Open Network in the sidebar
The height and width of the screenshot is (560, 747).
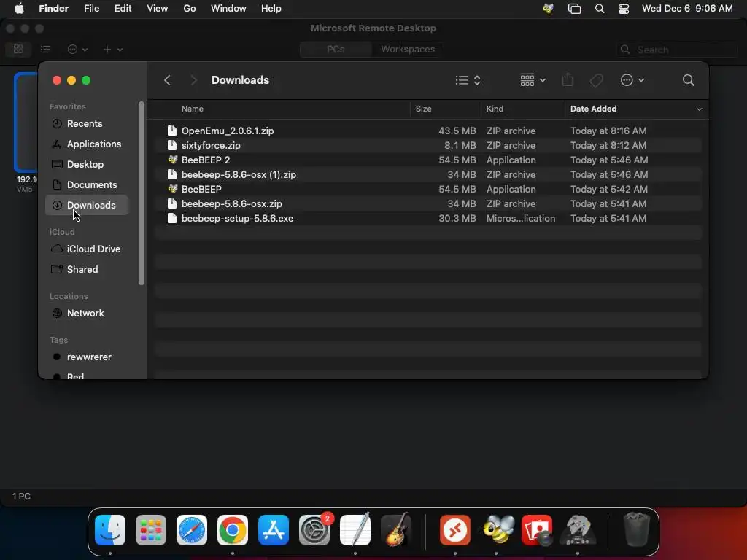[87, 314]
